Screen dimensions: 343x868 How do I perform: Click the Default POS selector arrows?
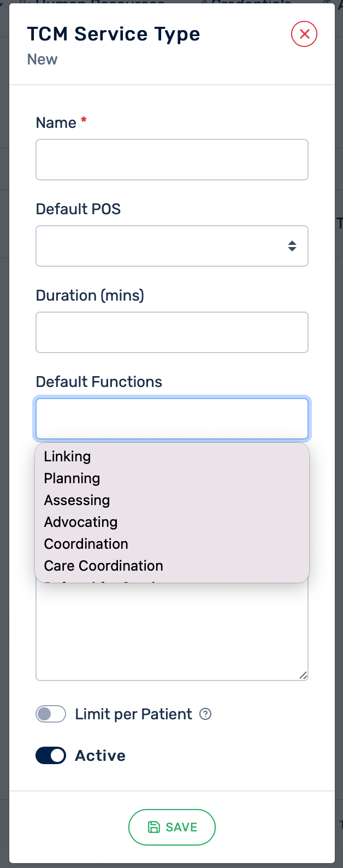[292, 246]
